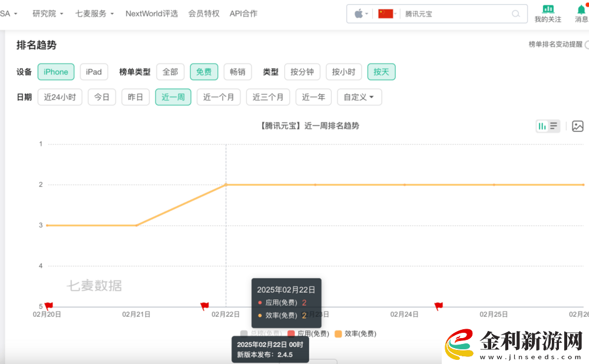This screenshot has height=364, width=589.
Task: Open the 消息 bell notifications icon
Action: (581, 9)
